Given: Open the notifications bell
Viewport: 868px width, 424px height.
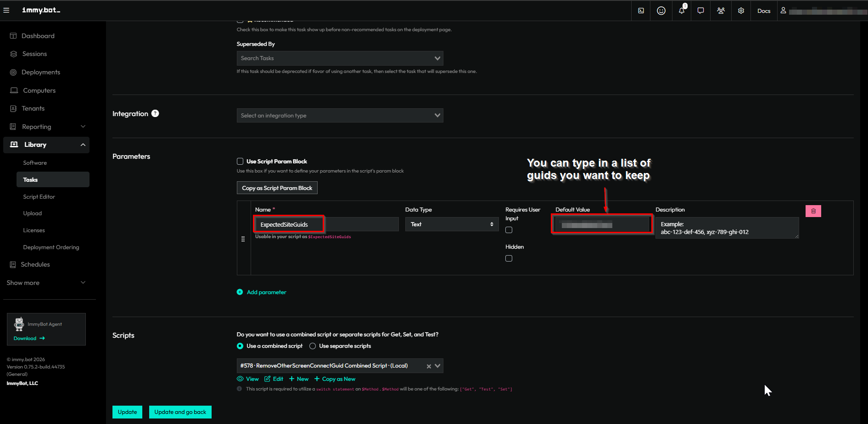Looking at the screenshot, I should pyautogui.click(x=681, y=11).
